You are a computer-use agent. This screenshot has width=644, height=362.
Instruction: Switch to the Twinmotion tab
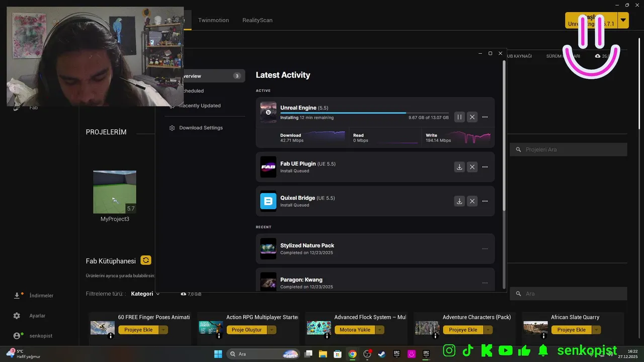(213, 20)
